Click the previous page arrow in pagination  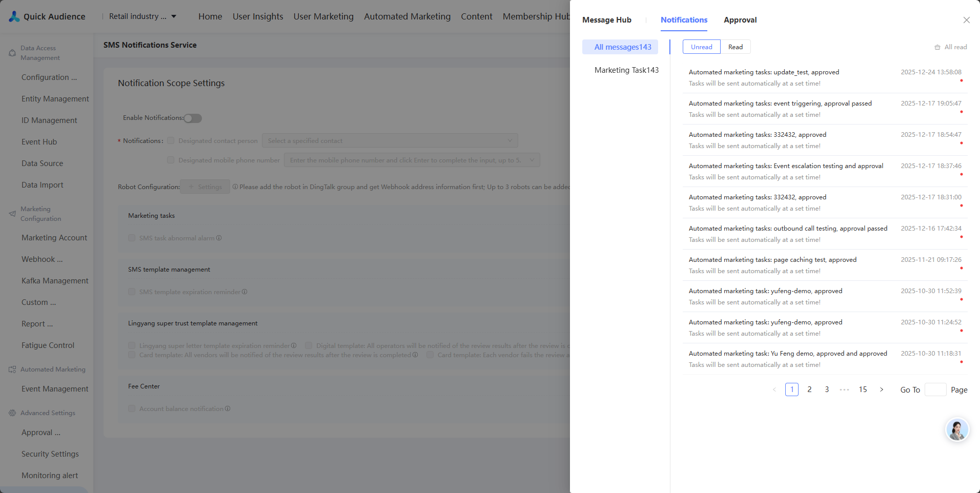pyautogui.click(x=774, y=389)
